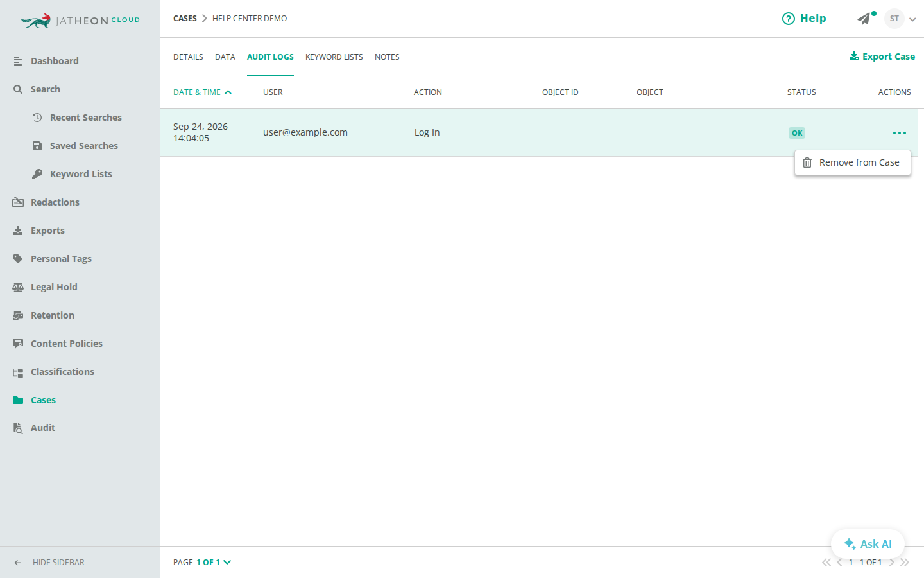This screenshot has width=924, height=578.
Task: Click the OK status badge
Action: pos(797,133)
